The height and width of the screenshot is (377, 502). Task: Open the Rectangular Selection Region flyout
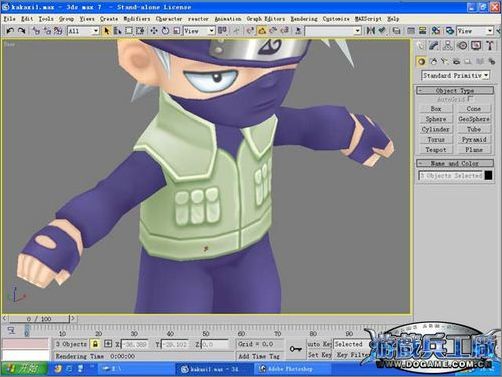click(129, 31)
